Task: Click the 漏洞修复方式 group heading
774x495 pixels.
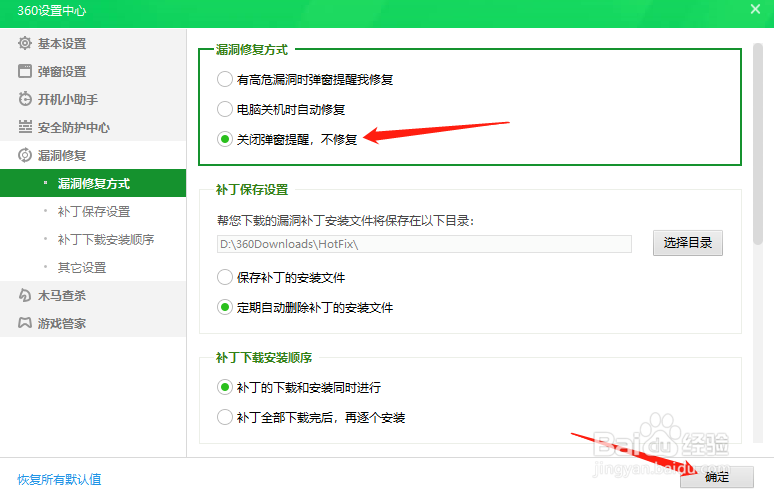Action: click(x=252, y=49)
